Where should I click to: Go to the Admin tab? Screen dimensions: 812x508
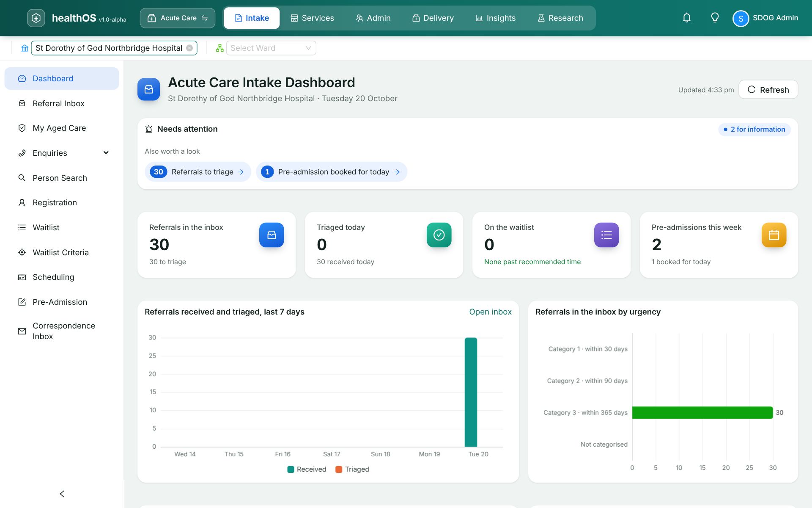tap(373, 18)
